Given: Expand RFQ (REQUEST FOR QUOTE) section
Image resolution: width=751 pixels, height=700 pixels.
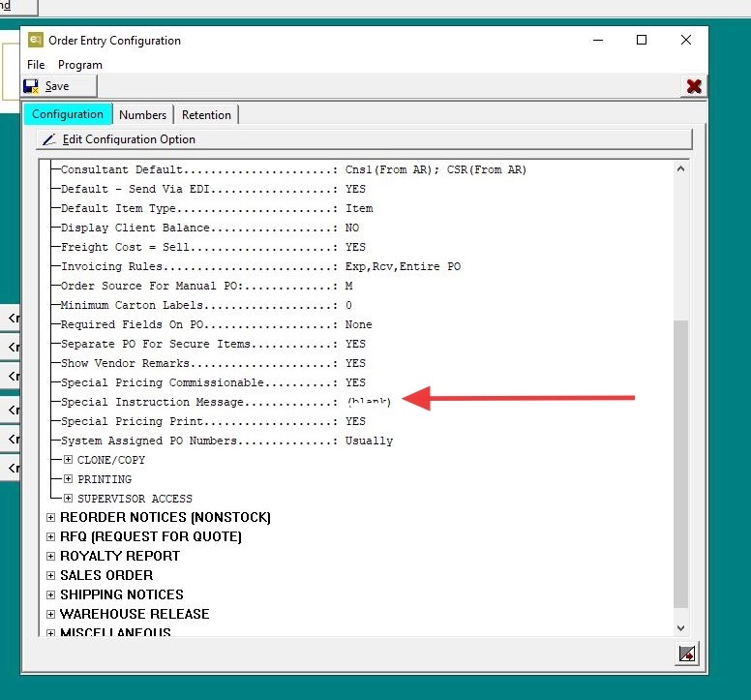Looking at the screenshot, I should click(50, 536).
